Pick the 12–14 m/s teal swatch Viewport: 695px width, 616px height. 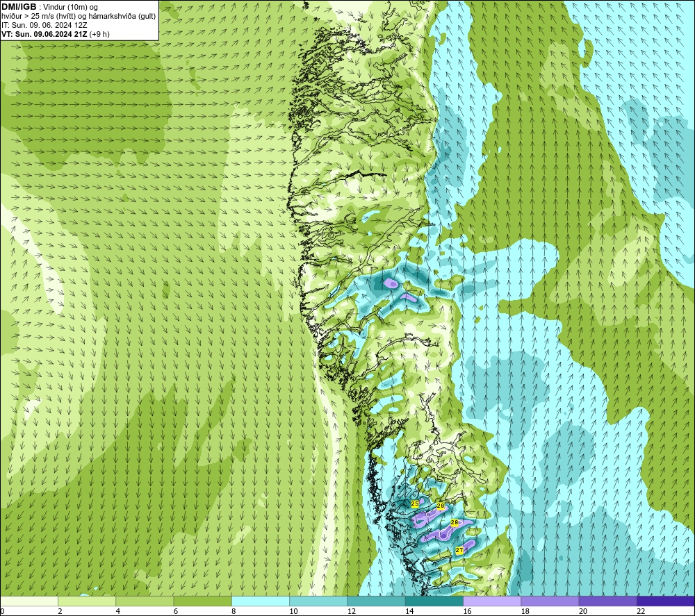tap(376, 601)
